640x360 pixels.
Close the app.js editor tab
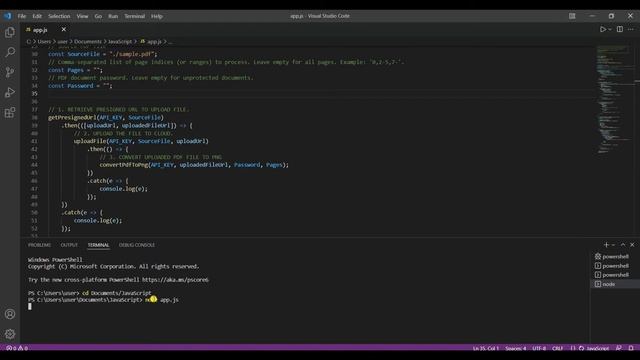[x=64, y=29]
